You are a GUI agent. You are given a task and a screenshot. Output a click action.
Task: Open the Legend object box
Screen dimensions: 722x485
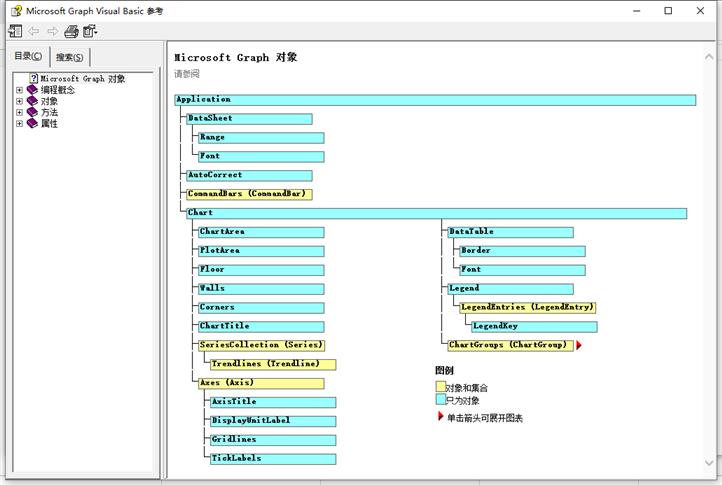[511, 289]
